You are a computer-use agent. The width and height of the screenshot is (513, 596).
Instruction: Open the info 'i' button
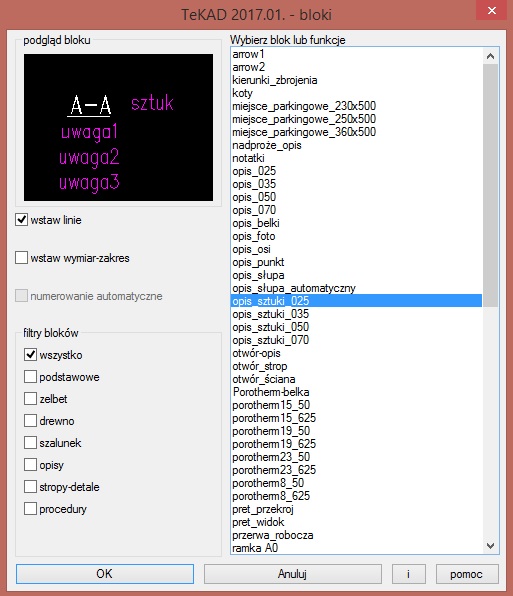(408, 574)
